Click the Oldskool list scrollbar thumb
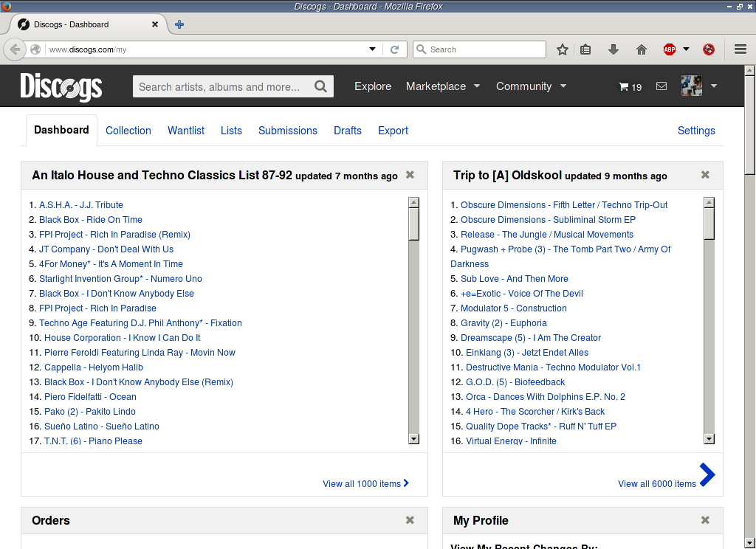This screenshot has height=549, width=756. [709, 224]
